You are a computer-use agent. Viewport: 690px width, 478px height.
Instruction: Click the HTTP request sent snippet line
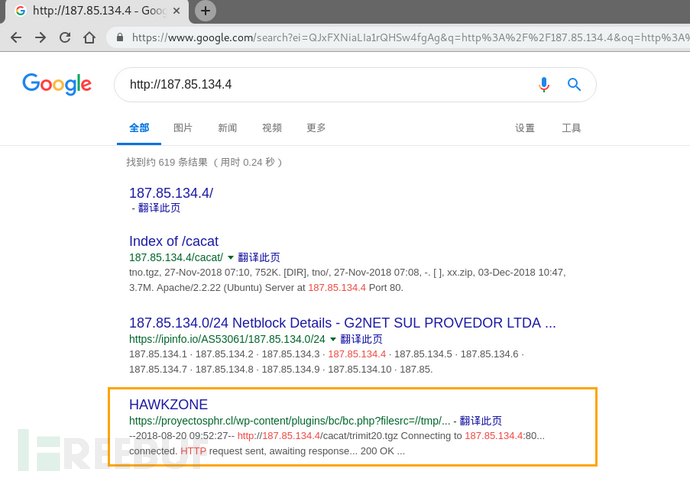coord(267,451)
